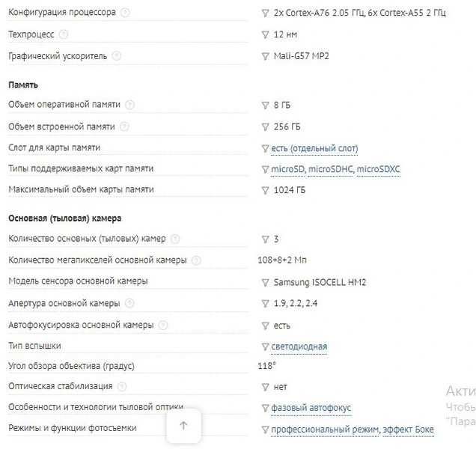Click the профессиональный режим link
The height and width of the screenshot is (449, 476).
pos(325,430)
